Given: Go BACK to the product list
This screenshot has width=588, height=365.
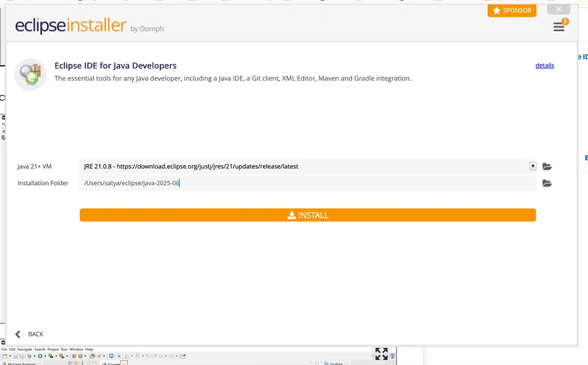Looking at the screenshot, I should pyautogui.click(x=29, y=334).
